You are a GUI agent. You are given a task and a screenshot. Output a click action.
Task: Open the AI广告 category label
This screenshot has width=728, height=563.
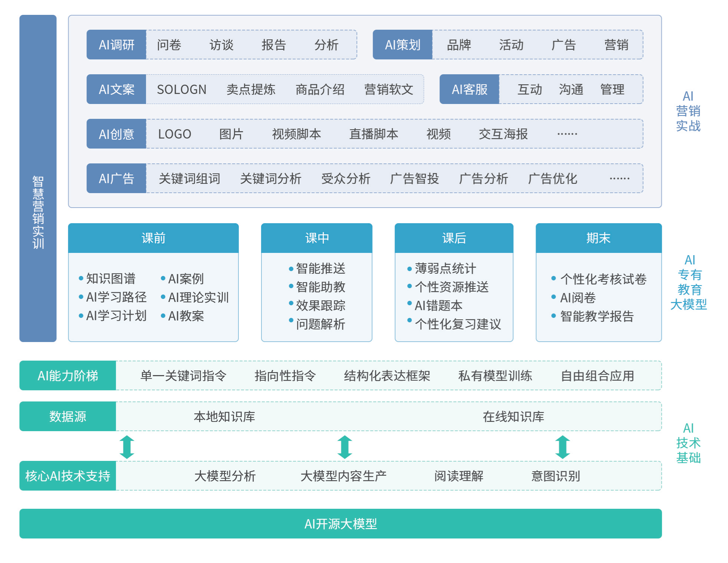coord(116,179)
